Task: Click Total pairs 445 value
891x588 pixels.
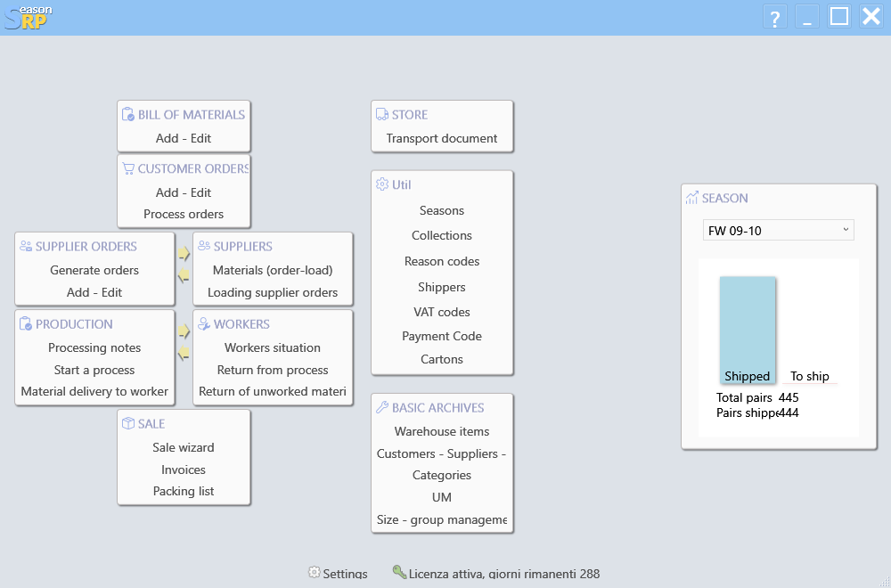Action: click(x=789, y=397)
